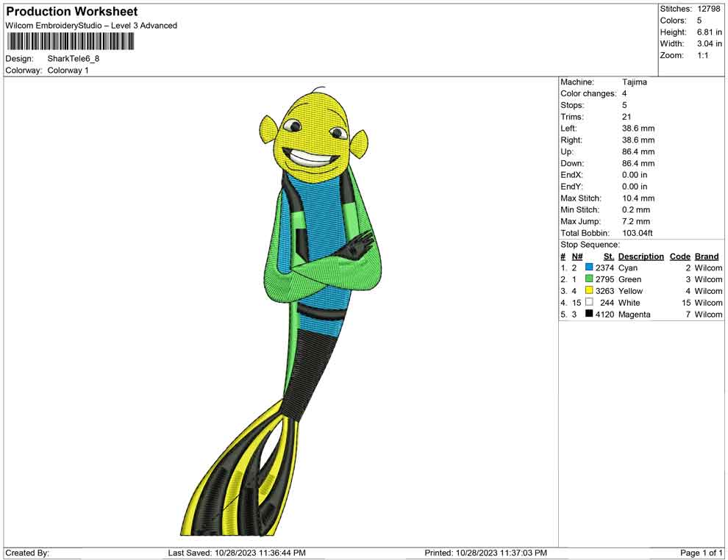Click the 'Production Worksheet' heading
This screenshot has width=728, height=560.
click(x=71, y=12)
